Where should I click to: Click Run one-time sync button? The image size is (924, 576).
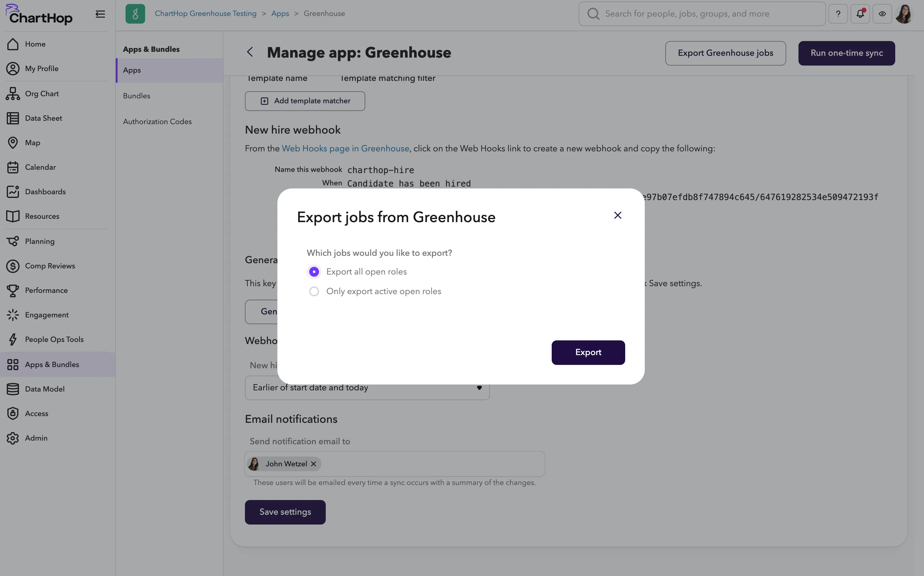847,53
